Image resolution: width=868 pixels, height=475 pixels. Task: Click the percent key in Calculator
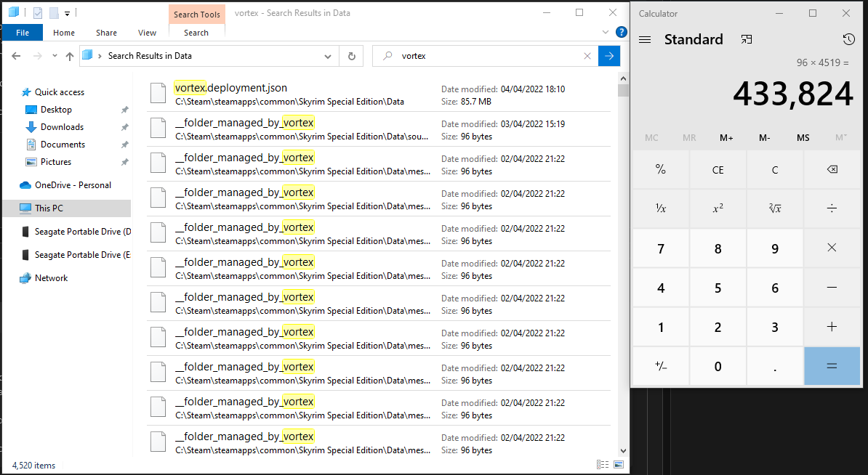660,170
